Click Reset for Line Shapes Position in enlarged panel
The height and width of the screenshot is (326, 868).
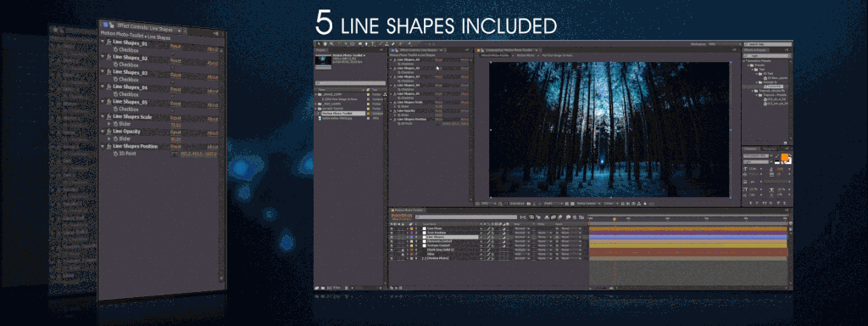(x=175, y=146)
